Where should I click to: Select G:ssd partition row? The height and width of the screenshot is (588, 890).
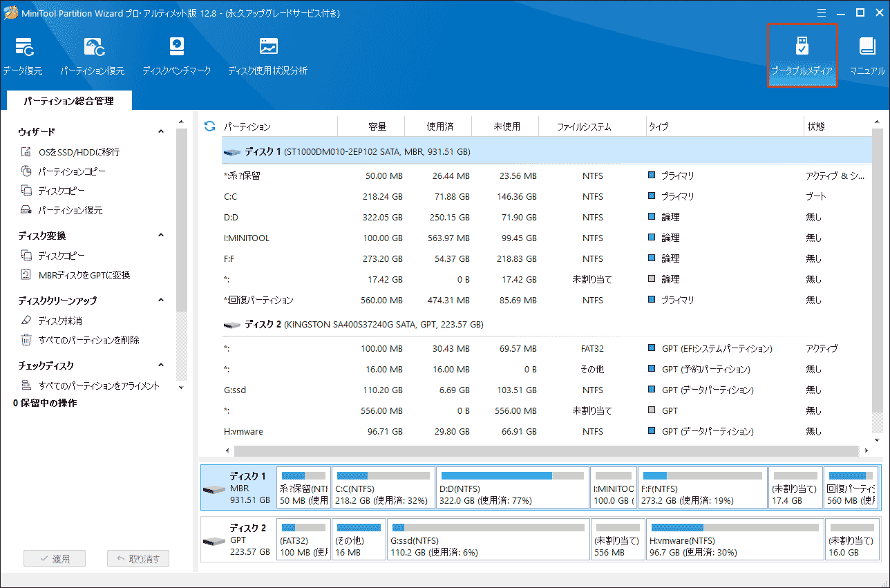547,390
